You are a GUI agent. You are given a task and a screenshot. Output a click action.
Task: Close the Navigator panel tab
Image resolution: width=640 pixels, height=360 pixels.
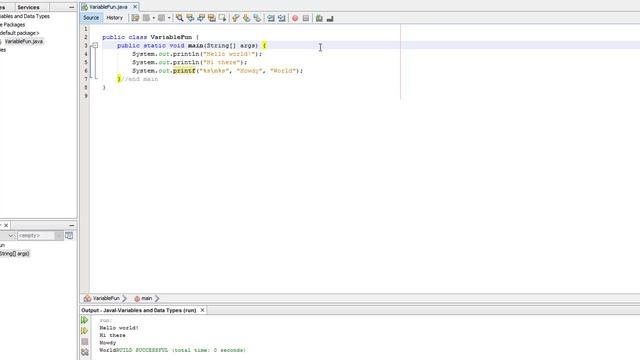6,225
